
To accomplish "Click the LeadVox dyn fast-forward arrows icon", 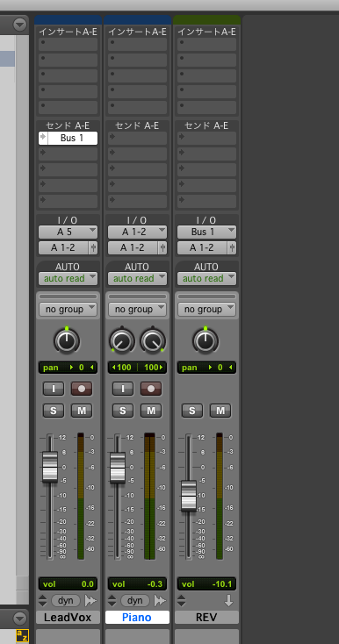I will (90, 600).
